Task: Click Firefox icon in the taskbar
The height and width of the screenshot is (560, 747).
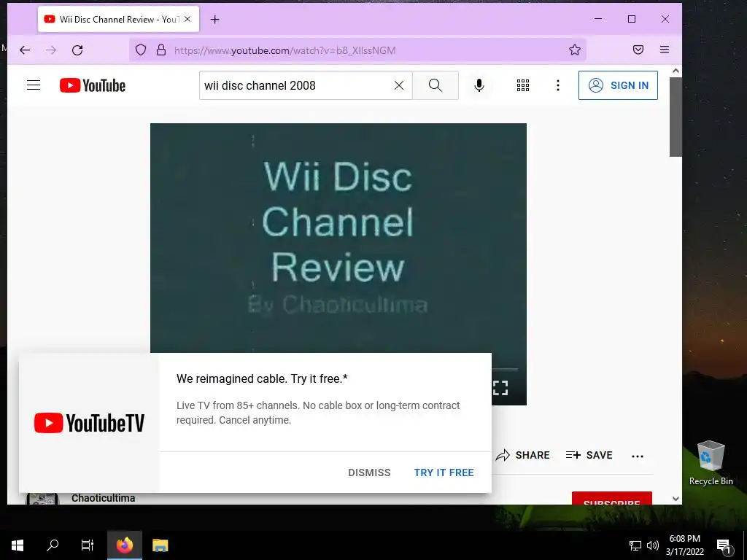Action: pyautogui.click(x=124, y=545)
